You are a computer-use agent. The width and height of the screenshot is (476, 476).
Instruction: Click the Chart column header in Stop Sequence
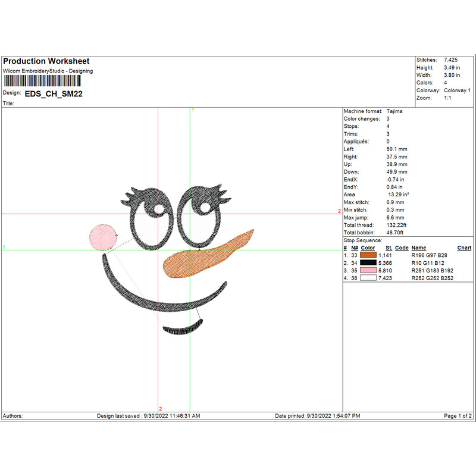coord(464,248)
